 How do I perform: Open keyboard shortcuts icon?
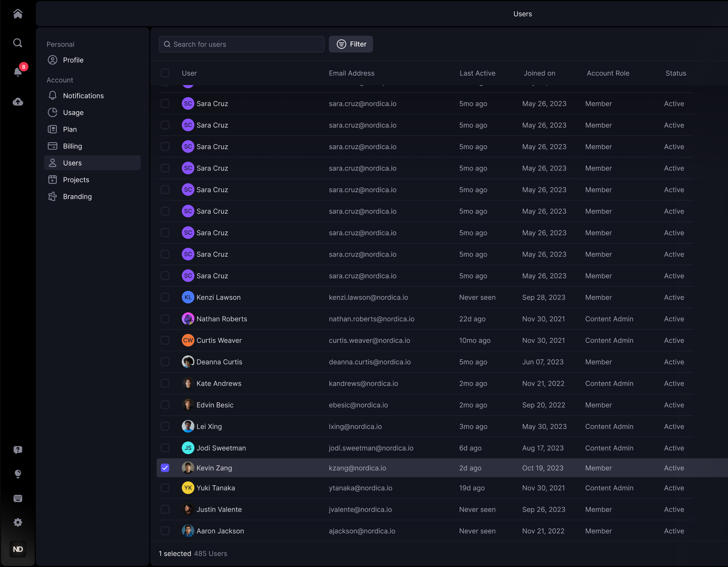[18, 498]
